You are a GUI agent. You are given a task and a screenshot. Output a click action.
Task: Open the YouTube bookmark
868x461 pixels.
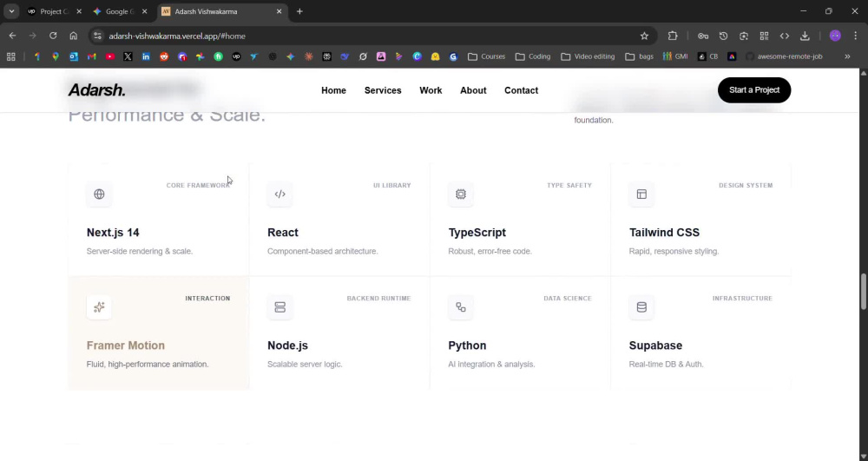click(x=110, y=56)
